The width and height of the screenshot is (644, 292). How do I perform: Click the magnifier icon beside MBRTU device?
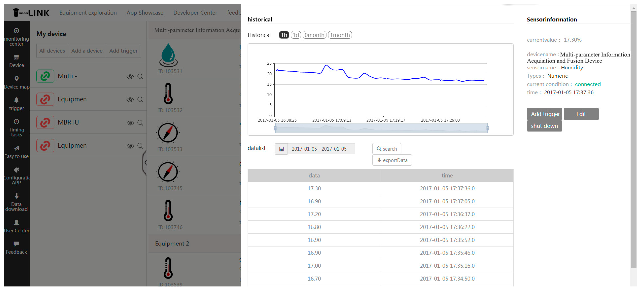pyautogui.click(x=140, y=123)
